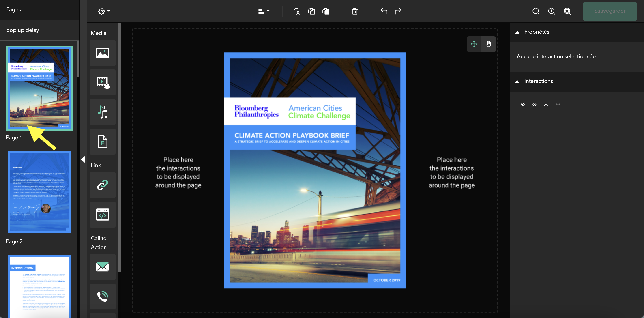This screenshot has width=644, height=318.
Task: Fit page to view with zoom icon
Action: [x=567, y=11]
